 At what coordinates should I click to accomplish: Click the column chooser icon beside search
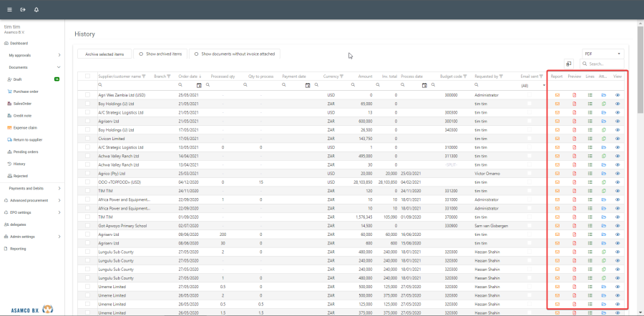click(x=568, y=64)
